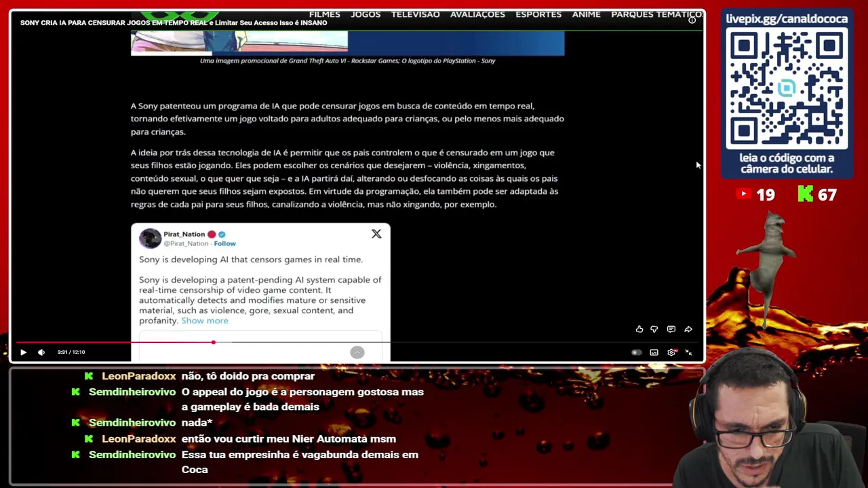Click the like thumbs-up icon
Image resolution: width=868 pixels, height=488 pixels.
pyautogui.click(x=639, y=329)
